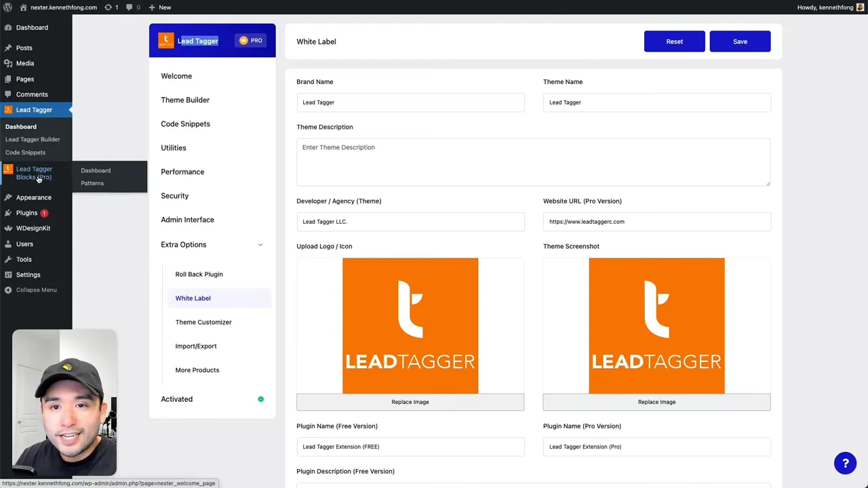Open the Media library from the sidebar
Screen dimensions: 868x488
[24, 63]
